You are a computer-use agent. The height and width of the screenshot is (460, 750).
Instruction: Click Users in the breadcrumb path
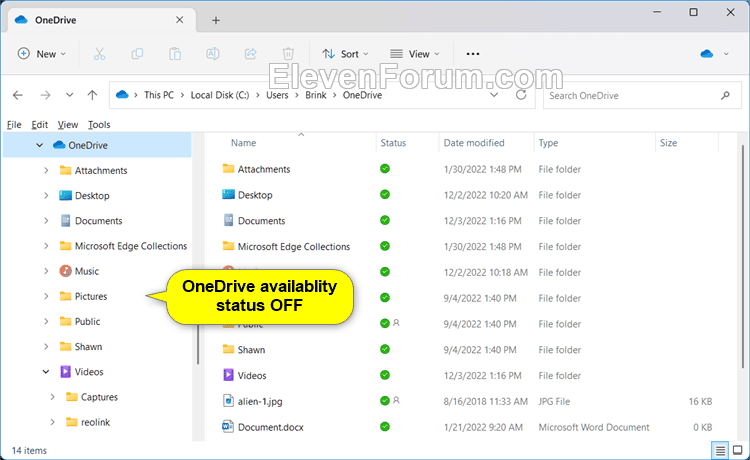[x=277, y=95]
